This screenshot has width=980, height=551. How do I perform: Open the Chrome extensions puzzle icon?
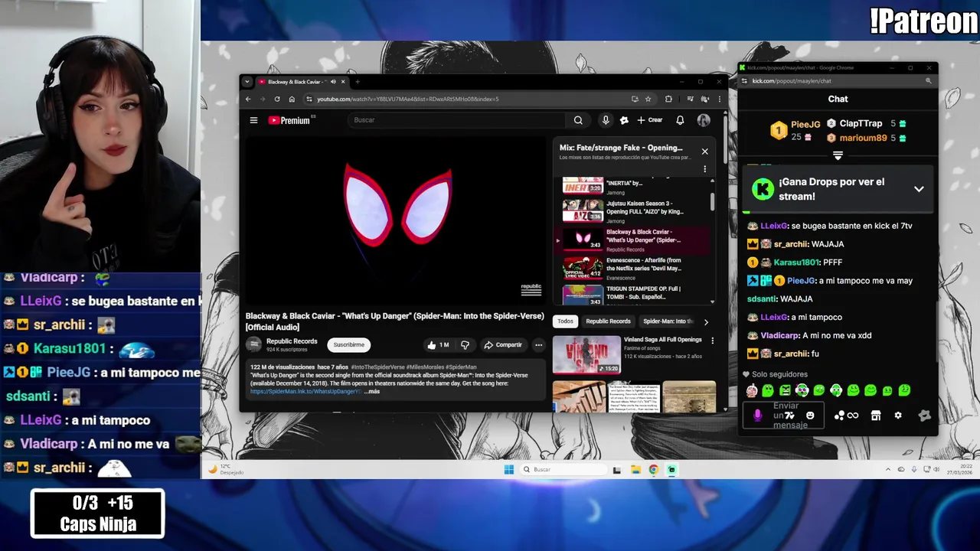click(668, 99)
